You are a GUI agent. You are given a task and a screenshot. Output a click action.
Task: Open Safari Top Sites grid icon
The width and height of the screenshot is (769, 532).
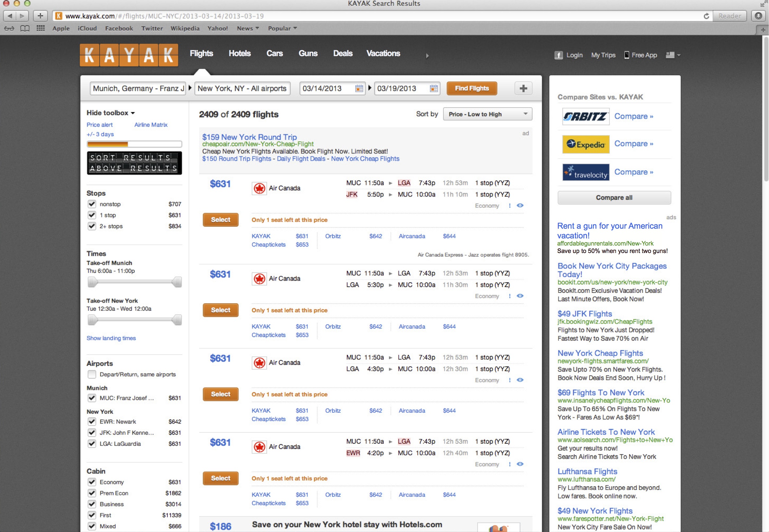[40, 28]
